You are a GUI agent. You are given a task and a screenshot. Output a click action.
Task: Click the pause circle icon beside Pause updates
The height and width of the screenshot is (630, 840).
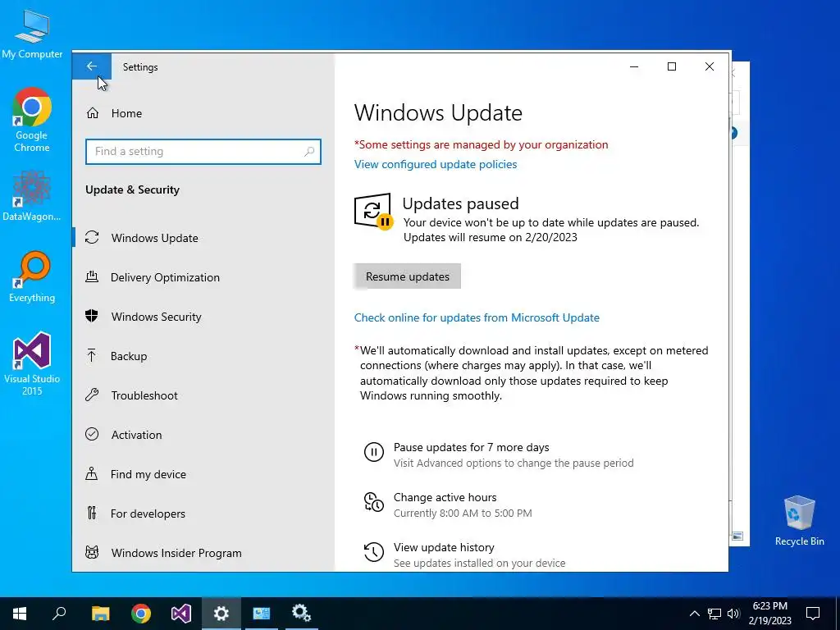tap(374, 452)
